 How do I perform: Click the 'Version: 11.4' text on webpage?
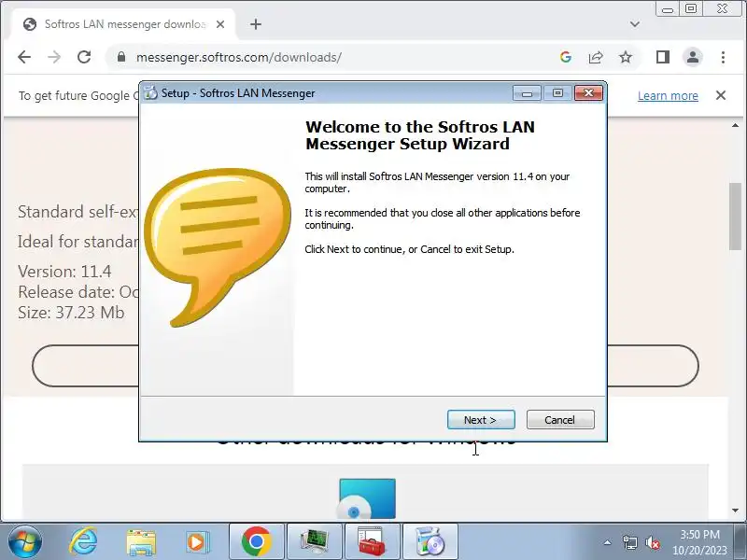64,272
